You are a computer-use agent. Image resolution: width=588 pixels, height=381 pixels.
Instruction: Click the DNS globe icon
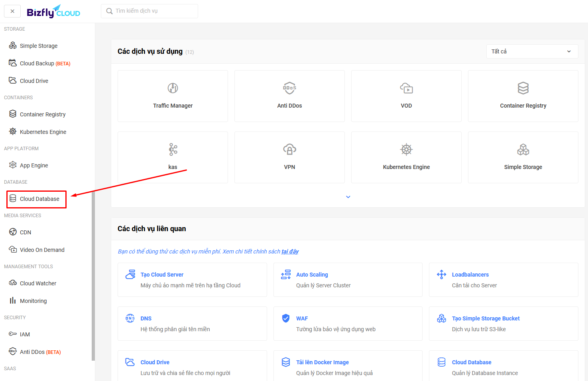(130, 318)
